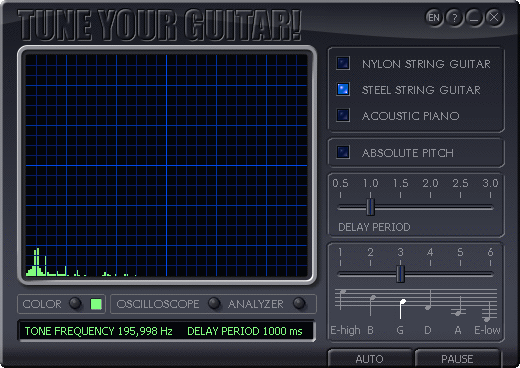Screen dimensions: 520x368
Task: Set delay period slider to 2.0
Action: 430,207
